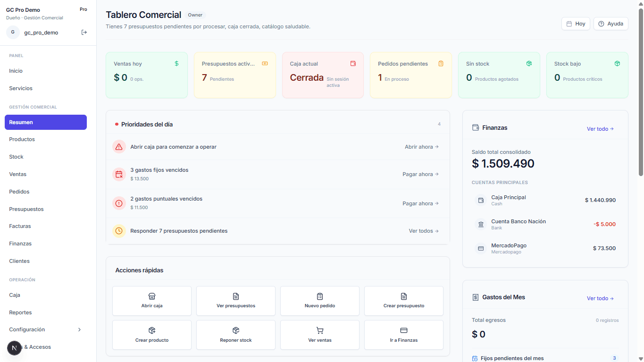Image resolution: width=644 pixels, height=362 pixels.
Task: Click the Crear presupuesto quick action
Action: pos(403,301)
